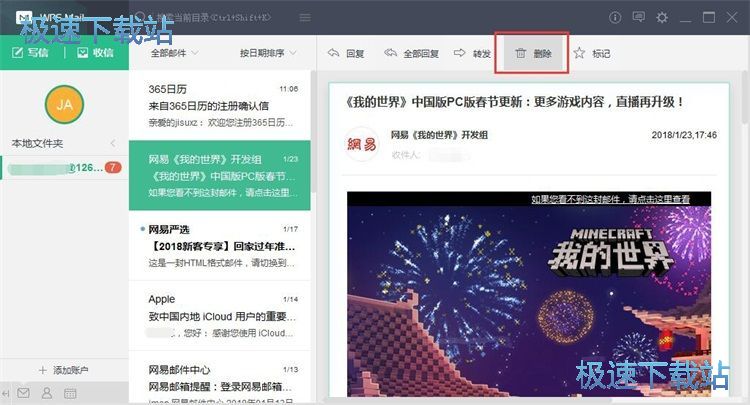Screen dimensions: 750x405
Task: Open the 网易邮件中心 email
Action: 220,378
